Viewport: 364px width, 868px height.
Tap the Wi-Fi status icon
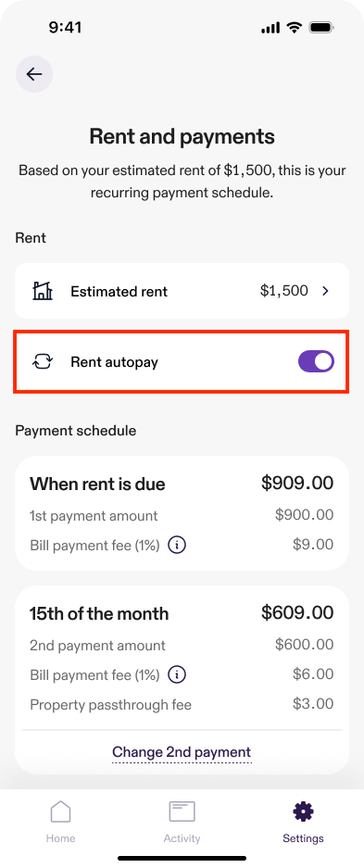coord(294,28)
